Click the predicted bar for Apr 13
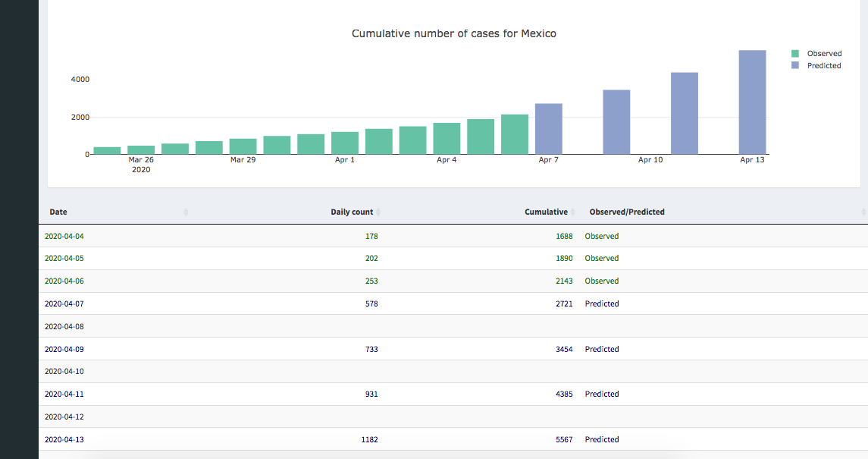 coord(752,102)
